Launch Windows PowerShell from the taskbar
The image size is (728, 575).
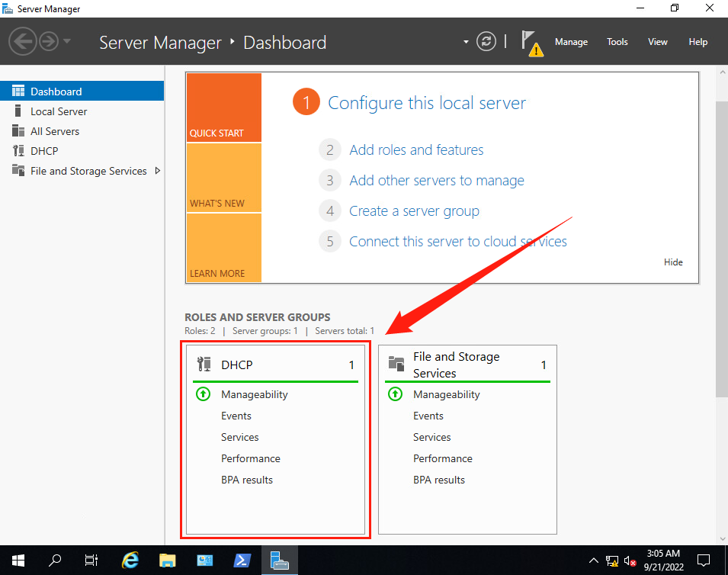tap(242, 561)
